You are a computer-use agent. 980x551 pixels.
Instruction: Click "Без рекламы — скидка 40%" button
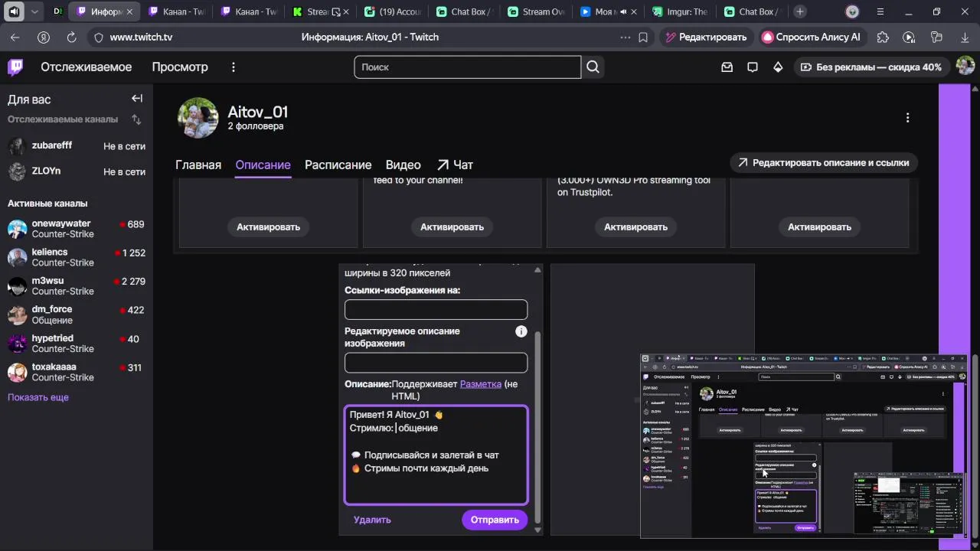pos(871,67)
